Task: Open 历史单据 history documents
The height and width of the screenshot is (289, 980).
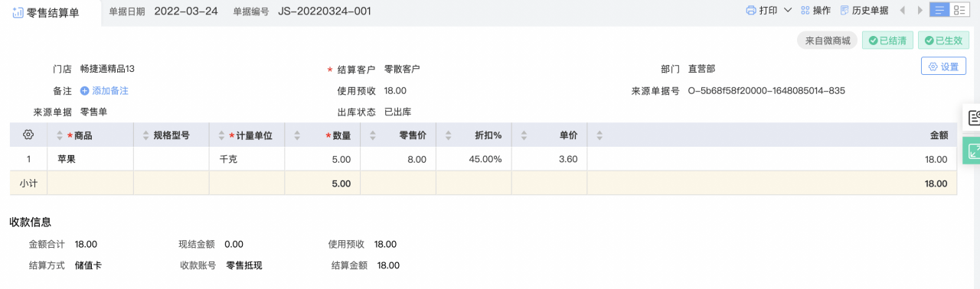Action: [x=864, y=11]
